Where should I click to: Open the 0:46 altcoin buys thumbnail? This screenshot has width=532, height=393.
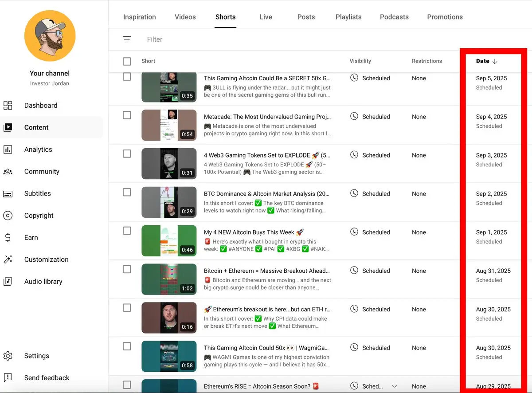point(169,241)
